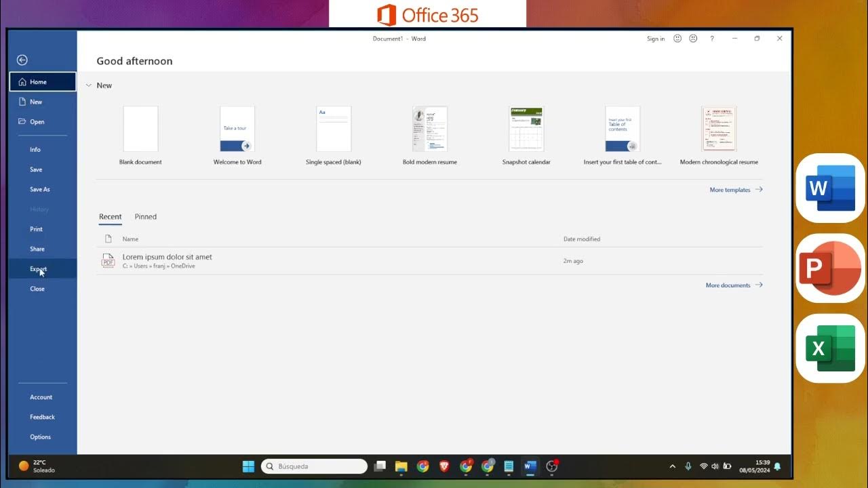Choose the Single spaced (blank) template
868x488 pixels.
[x=334, y=136]
